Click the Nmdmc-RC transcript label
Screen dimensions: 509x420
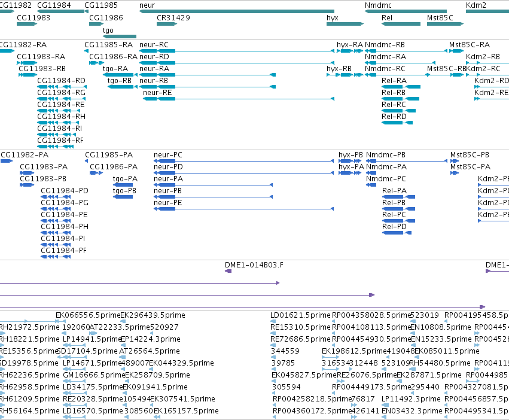tap(385, 69)
